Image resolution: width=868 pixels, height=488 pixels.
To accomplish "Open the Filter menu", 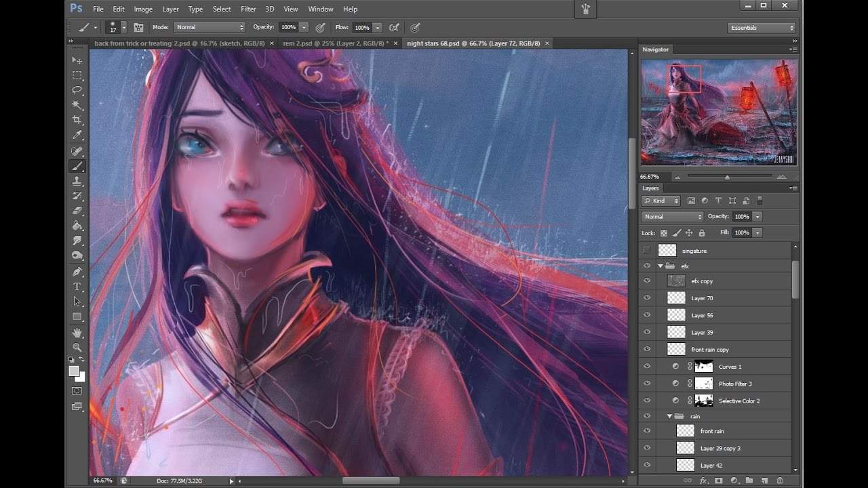I will (x=248, y=9).
